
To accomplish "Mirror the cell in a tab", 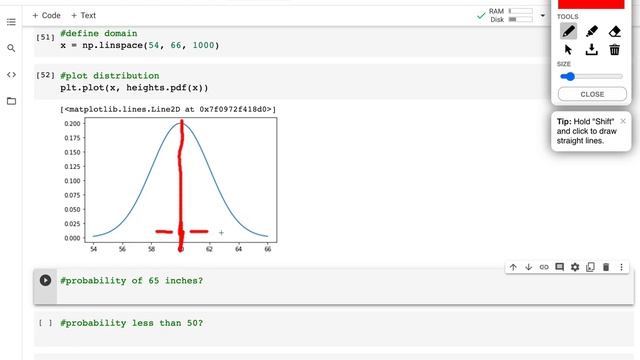I will 590,267.
